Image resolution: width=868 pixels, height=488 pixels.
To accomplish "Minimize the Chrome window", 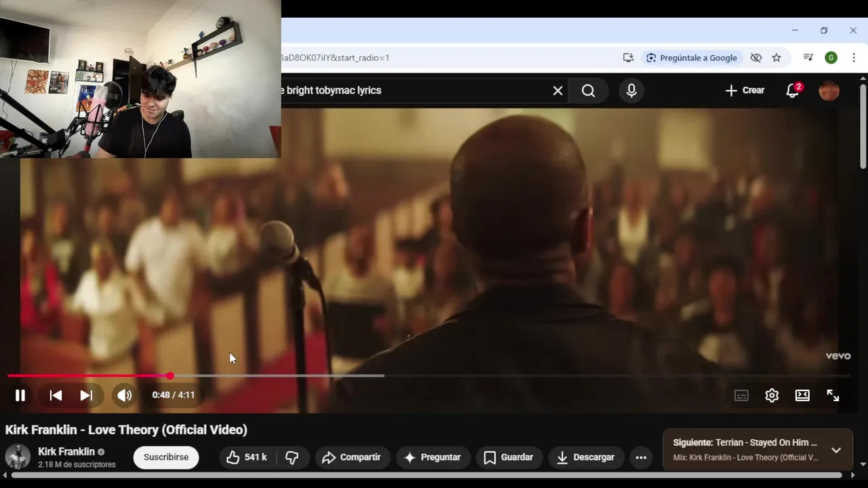I will click(795, 30).
